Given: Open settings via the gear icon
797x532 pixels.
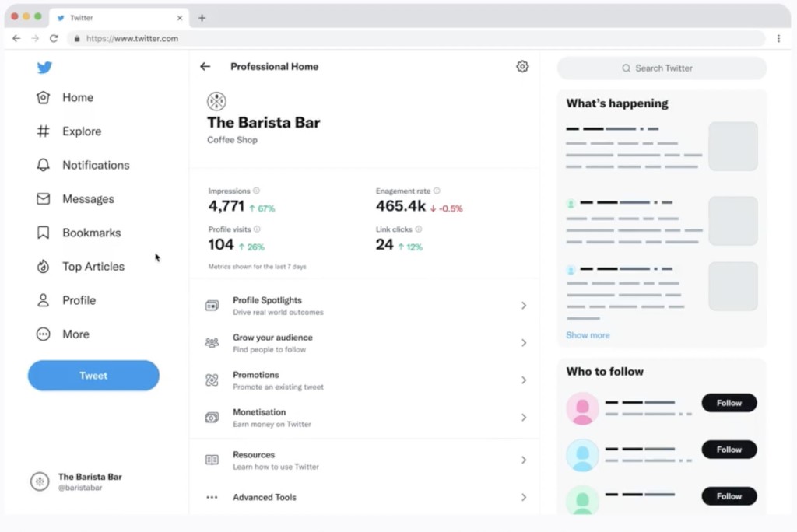Looking at the screenshot, I should 522,67.
